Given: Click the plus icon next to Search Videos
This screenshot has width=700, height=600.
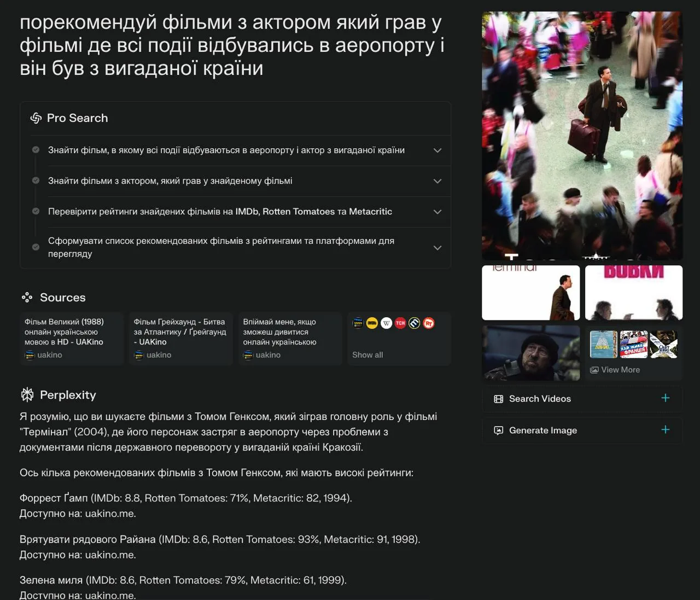Looking at the screenshot, I should tap(666, 398).
